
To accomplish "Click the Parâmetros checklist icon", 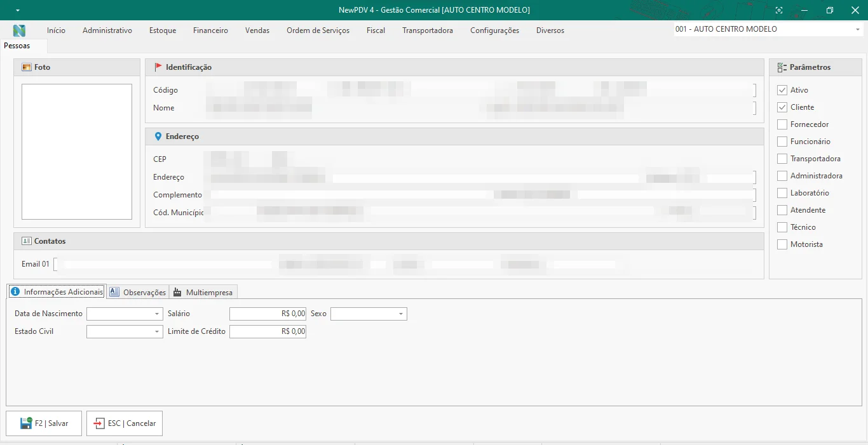I will point(782,67).
